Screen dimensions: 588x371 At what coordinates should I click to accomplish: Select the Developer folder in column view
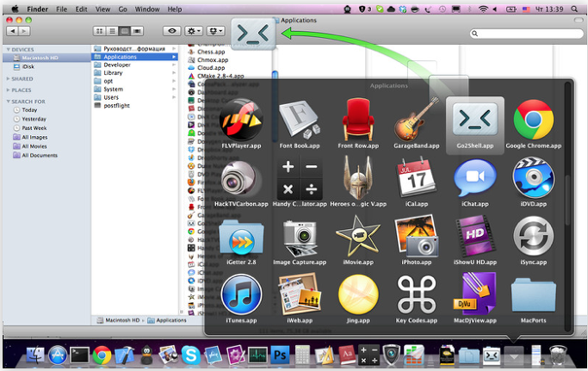(134, 65)
